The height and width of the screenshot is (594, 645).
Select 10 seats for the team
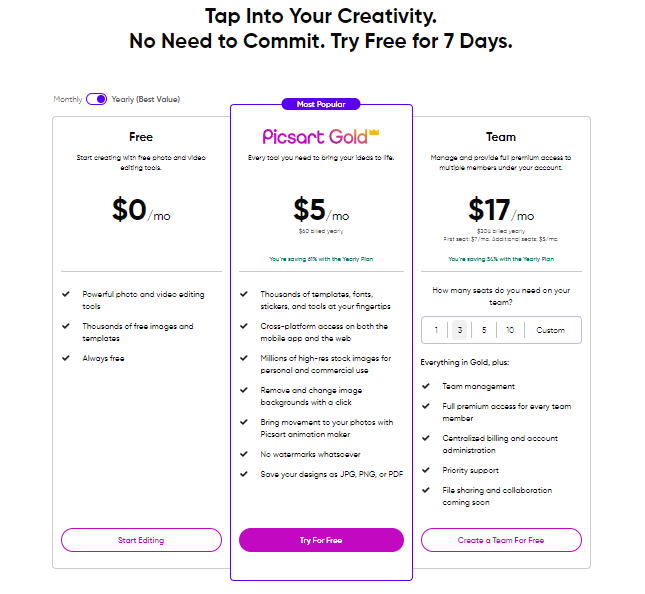(510, 330)
